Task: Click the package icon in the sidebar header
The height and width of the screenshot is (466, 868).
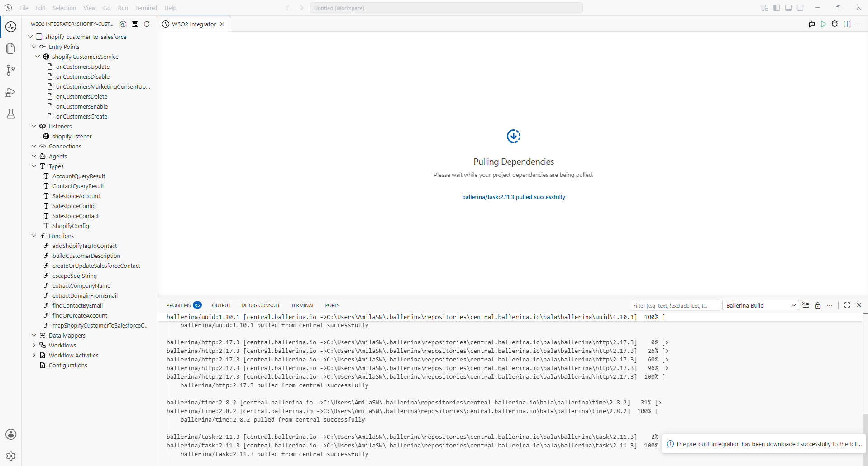Action: (x=123, y=24)
